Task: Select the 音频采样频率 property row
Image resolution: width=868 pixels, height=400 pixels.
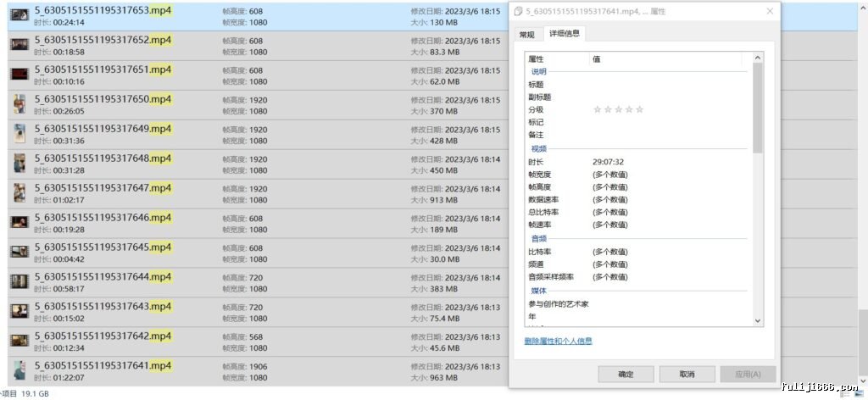Action: (637, 277)
